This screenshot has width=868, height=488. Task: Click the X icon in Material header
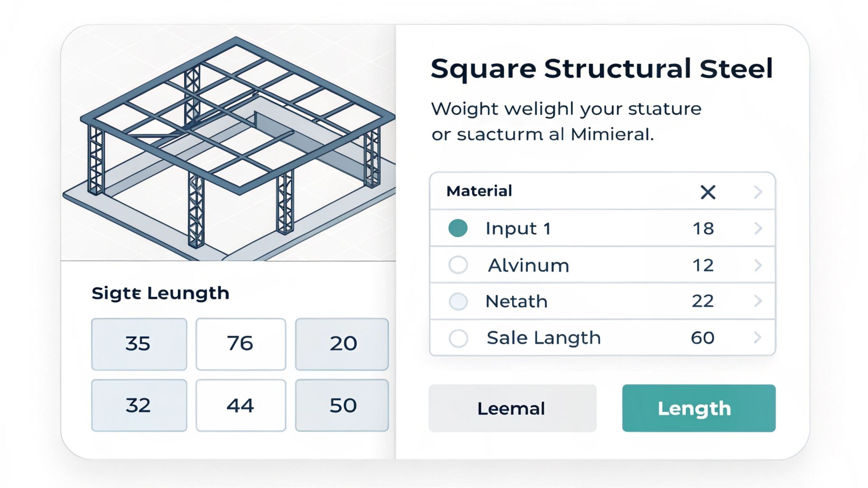(x=708, y=192)
